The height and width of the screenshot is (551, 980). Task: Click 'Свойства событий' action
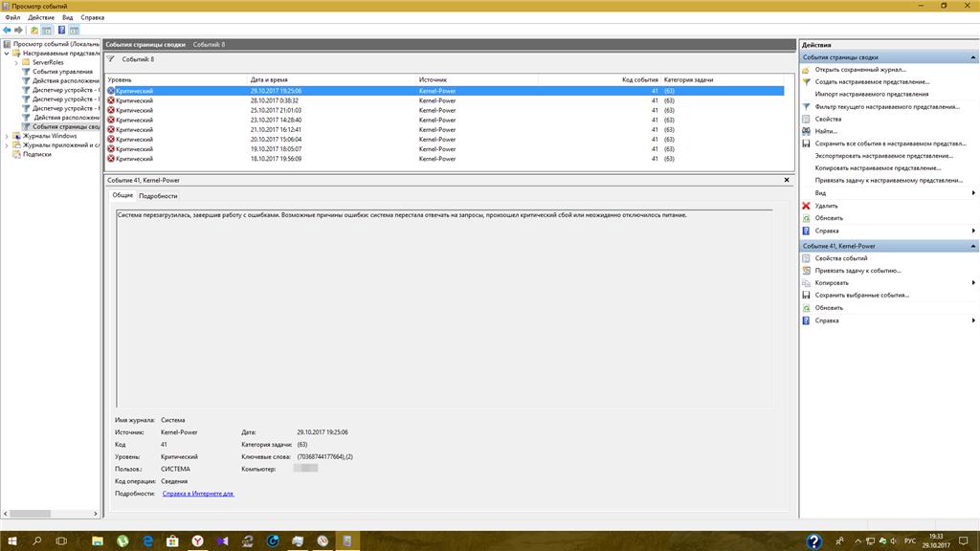[841, 258]
